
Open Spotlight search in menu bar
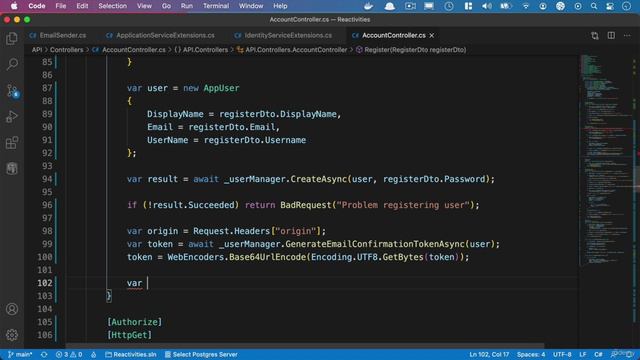coord(594,6)
